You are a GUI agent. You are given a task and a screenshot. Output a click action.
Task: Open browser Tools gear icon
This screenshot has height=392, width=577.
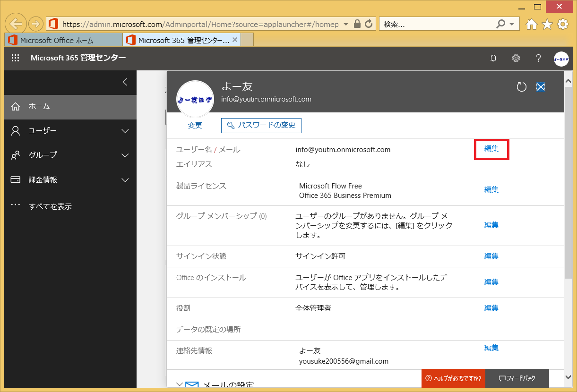563,24
